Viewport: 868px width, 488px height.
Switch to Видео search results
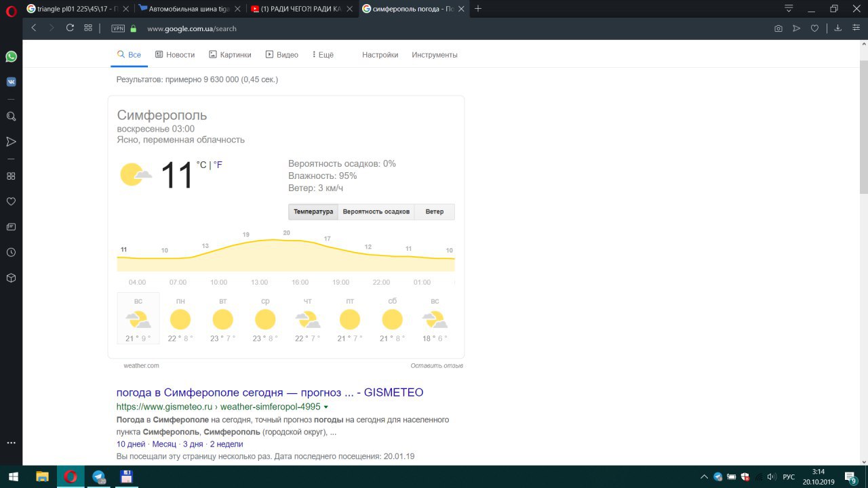pos(281,55)
